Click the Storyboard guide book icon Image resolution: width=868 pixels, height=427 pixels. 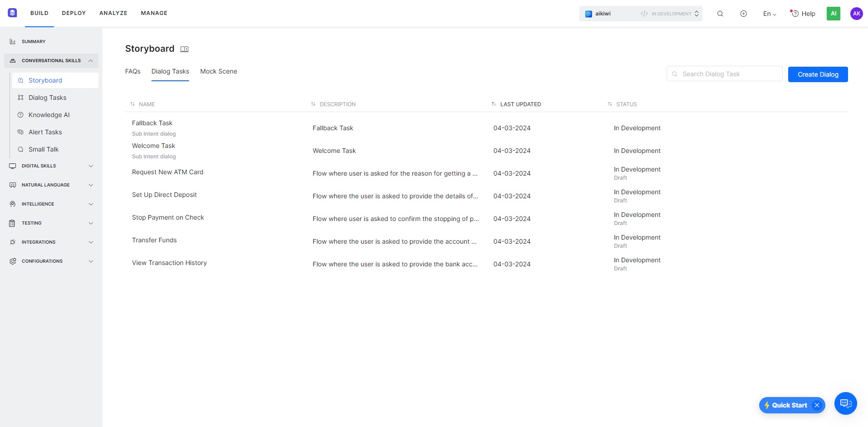(185, 49)
